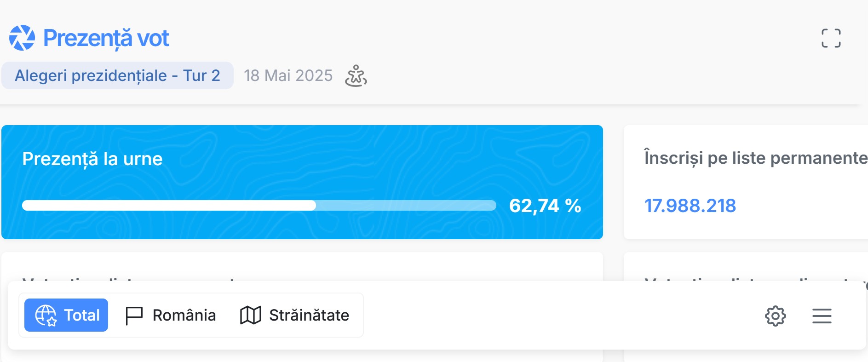Click the Prezență vot aperture logo icon

[22, 38]
